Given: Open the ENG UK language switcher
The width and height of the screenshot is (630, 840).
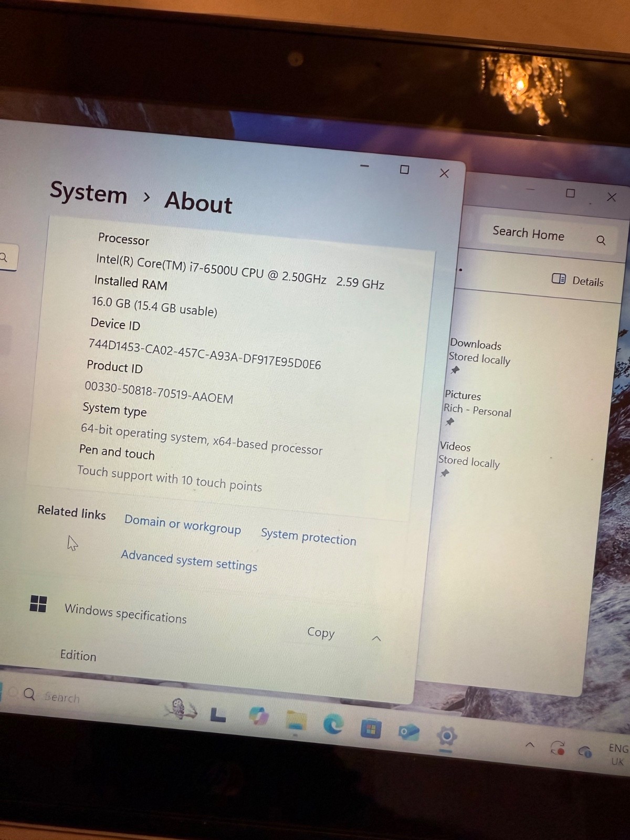Looking at the screenshot, I should click(618, 754).
